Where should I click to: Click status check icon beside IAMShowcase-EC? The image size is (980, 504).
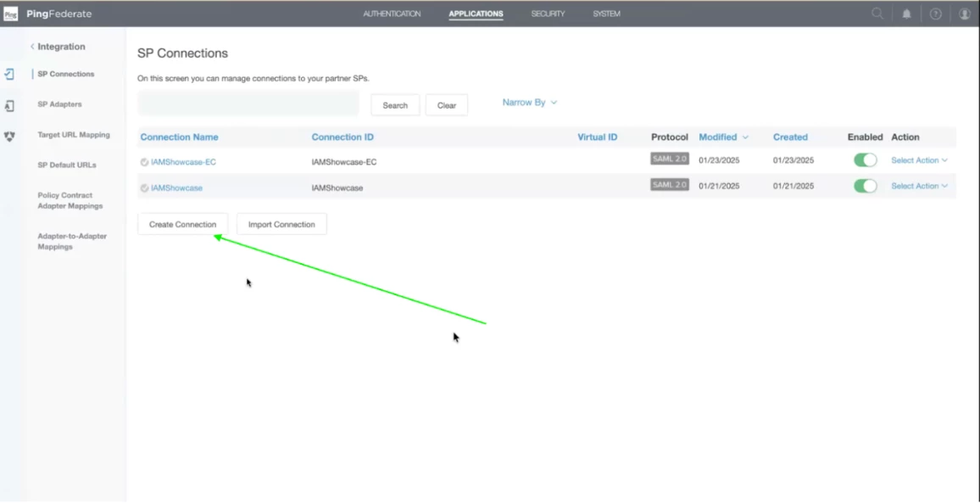[x=144, y=162]
